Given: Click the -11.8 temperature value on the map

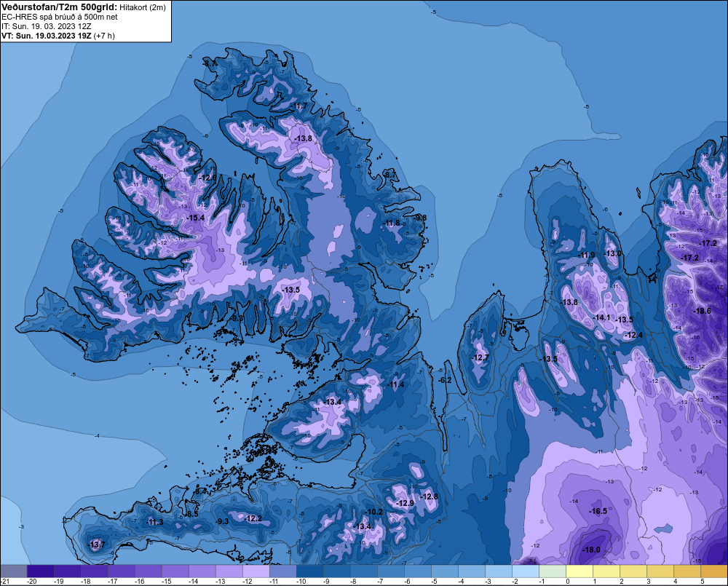Looking at the screenshot, I should tap(392, 223).
